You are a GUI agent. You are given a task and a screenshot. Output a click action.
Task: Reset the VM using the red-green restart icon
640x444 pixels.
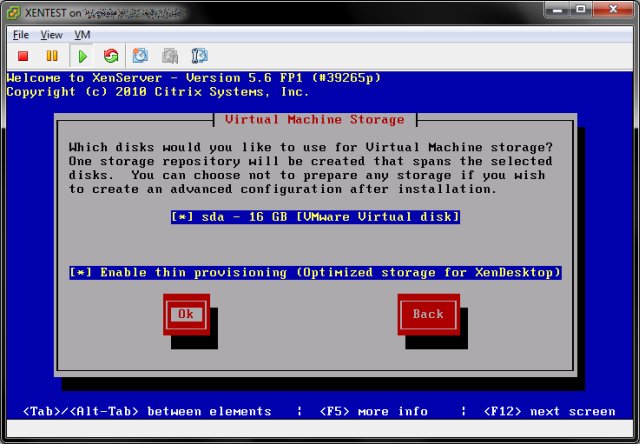[x=111, y=56]
